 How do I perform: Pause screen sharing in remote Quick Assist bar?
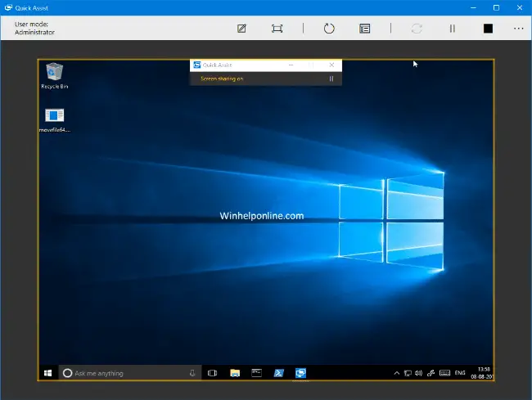(x=331, y=79)
